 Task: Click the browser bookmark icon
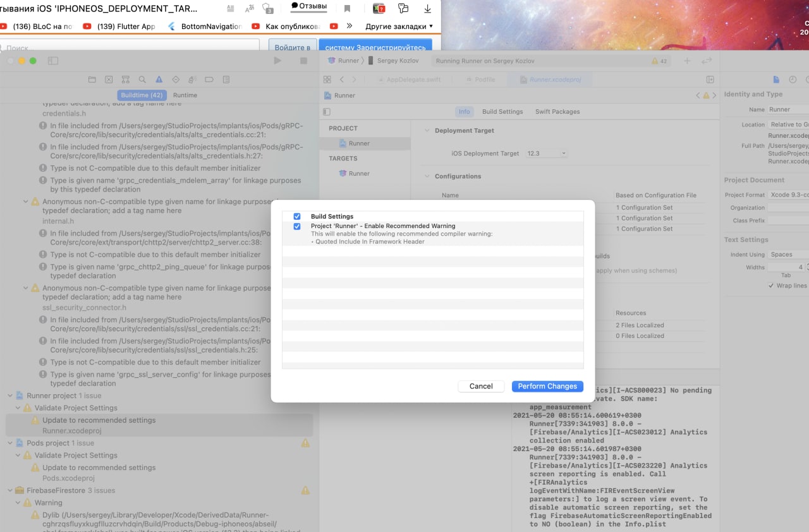pos(347,9)
